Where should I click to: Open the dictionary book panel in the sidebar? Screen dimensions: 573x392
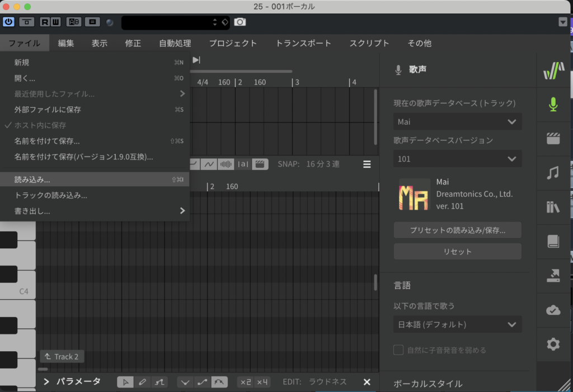553,241
